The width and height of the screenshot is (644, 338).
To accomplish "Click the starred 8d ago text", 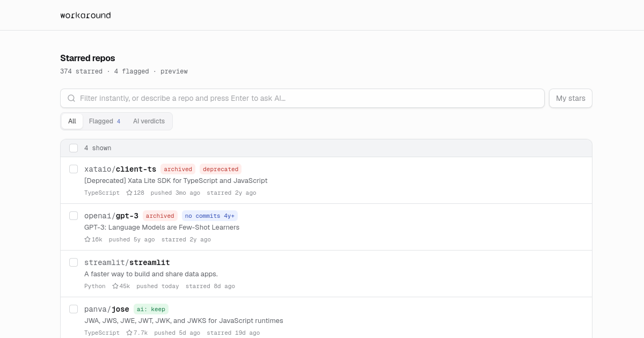I will pyautogui.click(x=210, y=286).
